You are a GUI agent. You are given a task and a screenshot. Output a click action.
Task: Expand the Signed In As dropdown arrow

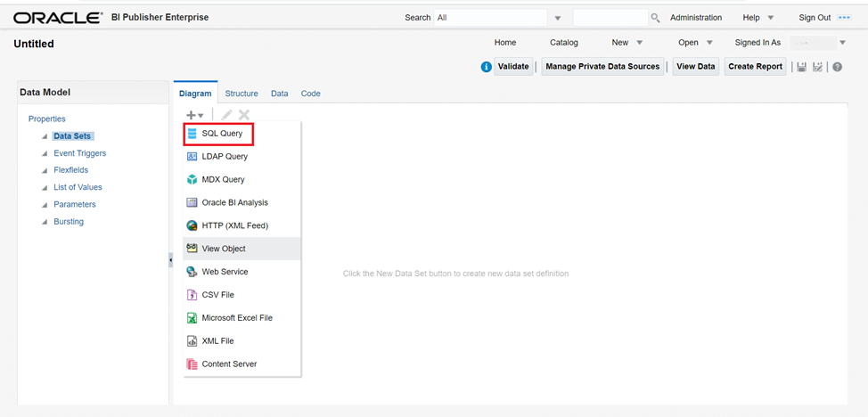(x=843, y=43)
